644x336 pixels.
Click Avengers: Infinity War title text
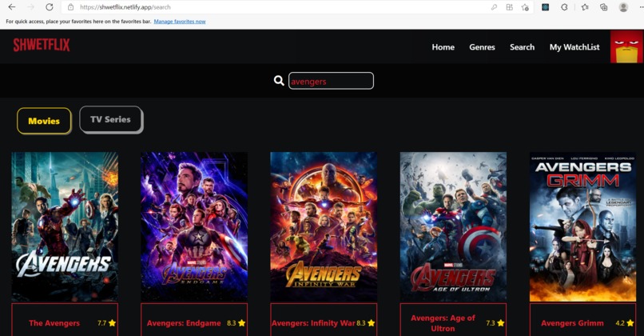(x=313, y=323)
